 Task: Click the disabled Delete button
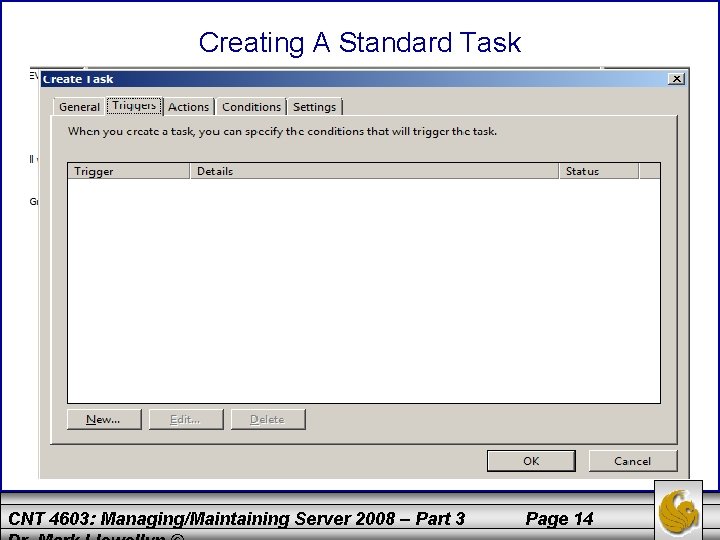268,419
